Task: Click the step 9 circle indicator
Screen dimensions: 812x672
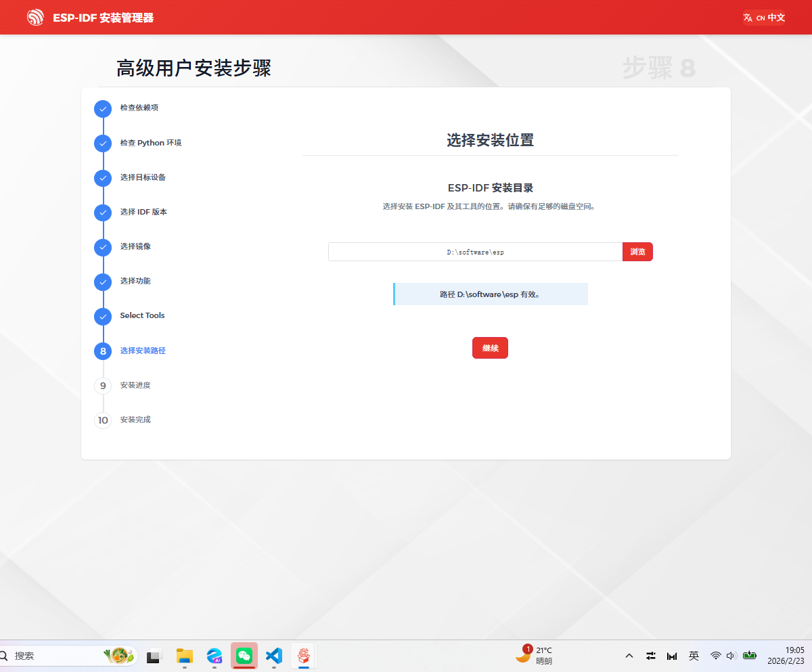Action: pyautogui.click(x=103, y=386)
